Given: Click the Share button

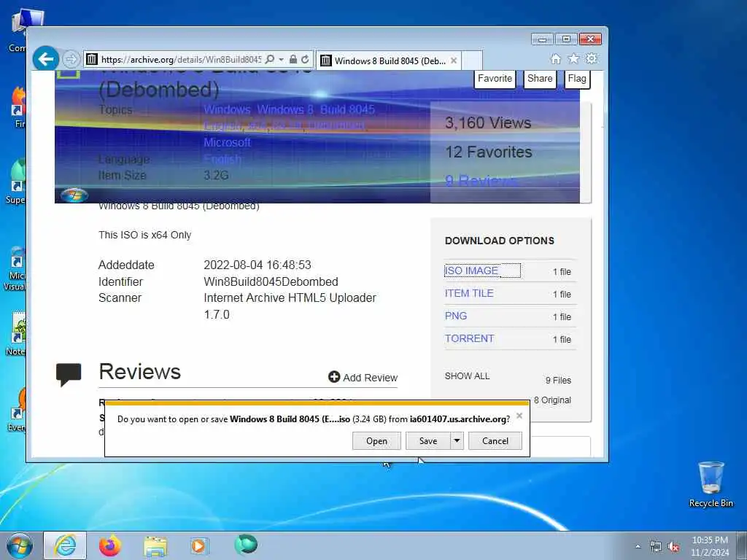Looking at the screenshot, I should 540,79.
